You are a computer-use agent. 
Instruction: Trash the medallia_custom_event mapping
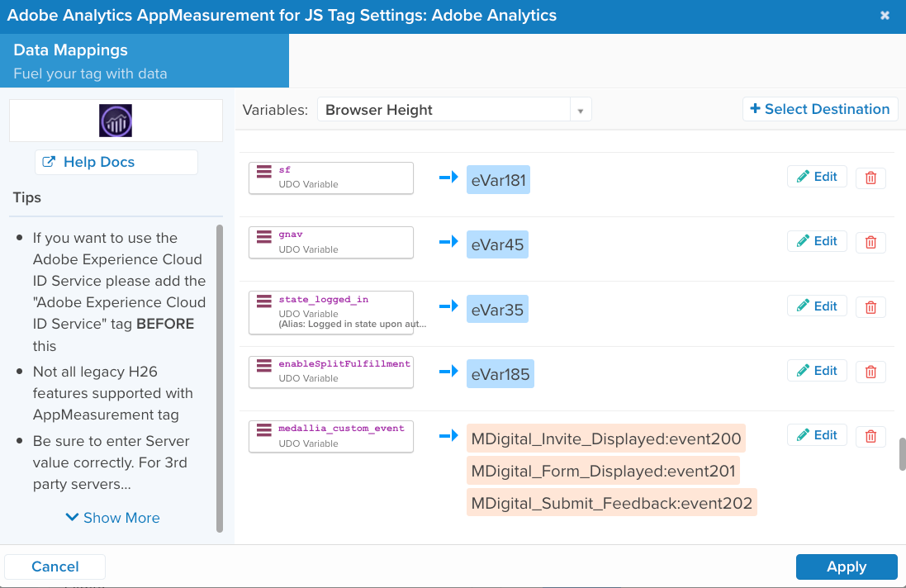click(x=870, y=436)
